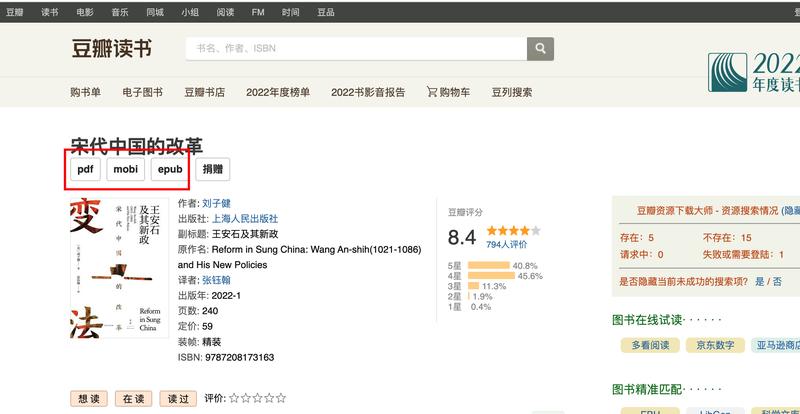800x414 pixels.
Task: Mark the book as 读过
Action: [178, 399]
